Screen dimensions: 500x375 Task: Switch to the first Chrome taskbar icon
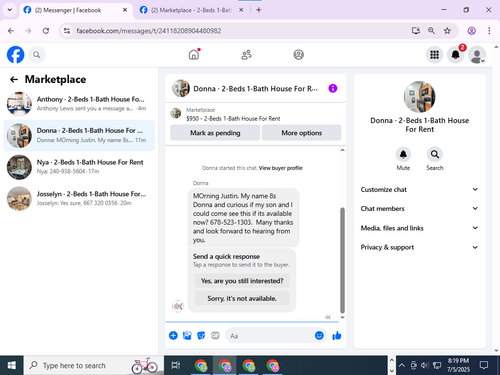(x=201, y=365)
